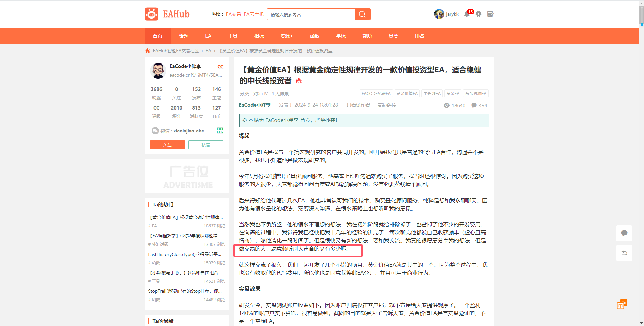644x326 pixels.
Task: Click the 152 发布 posts count
Action: [x=196, y=93]
